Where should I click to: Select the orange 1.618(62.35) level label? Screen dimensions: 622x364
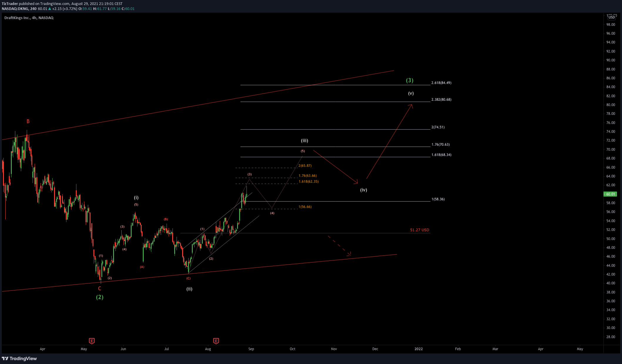point(309,182)
